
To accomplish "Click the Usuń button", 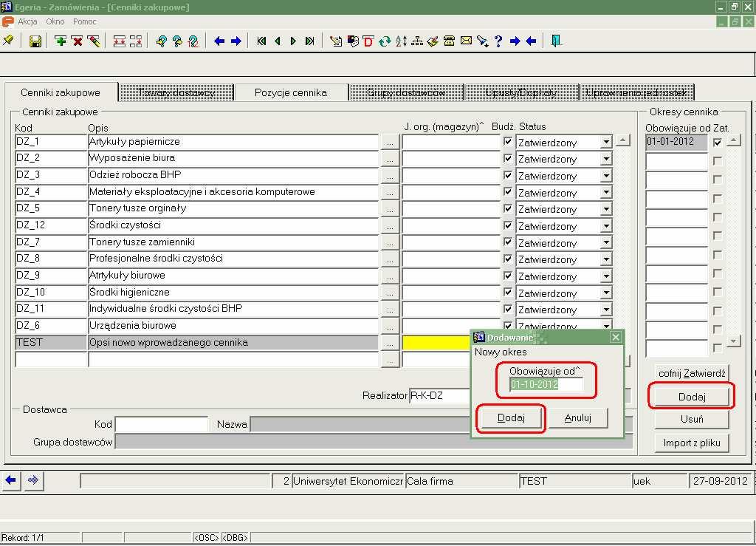I will [x=692, y=419].
